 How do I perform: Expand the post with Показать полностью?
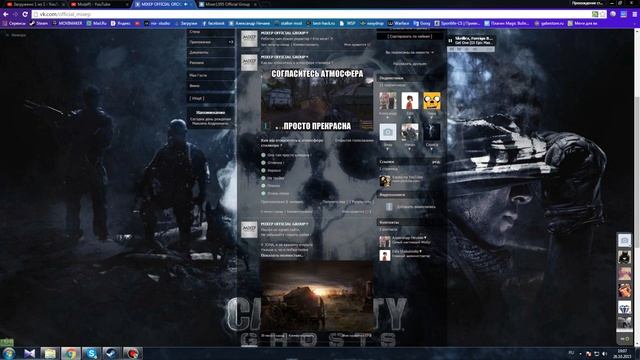click(282, 256)
